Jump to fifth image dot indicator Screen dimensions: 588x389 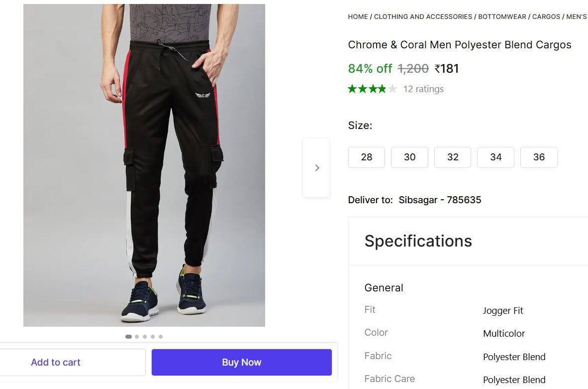coord(161,337)
